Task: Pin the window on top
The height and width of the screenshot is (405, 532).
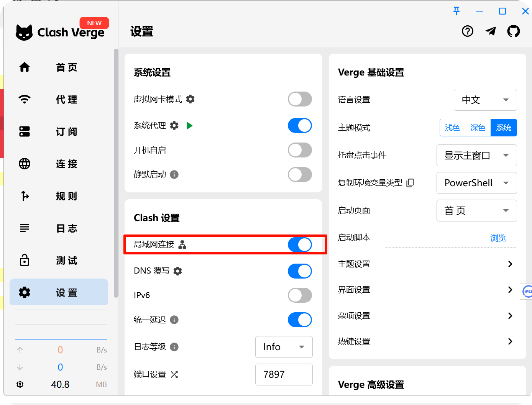Action: coord(456,11)
